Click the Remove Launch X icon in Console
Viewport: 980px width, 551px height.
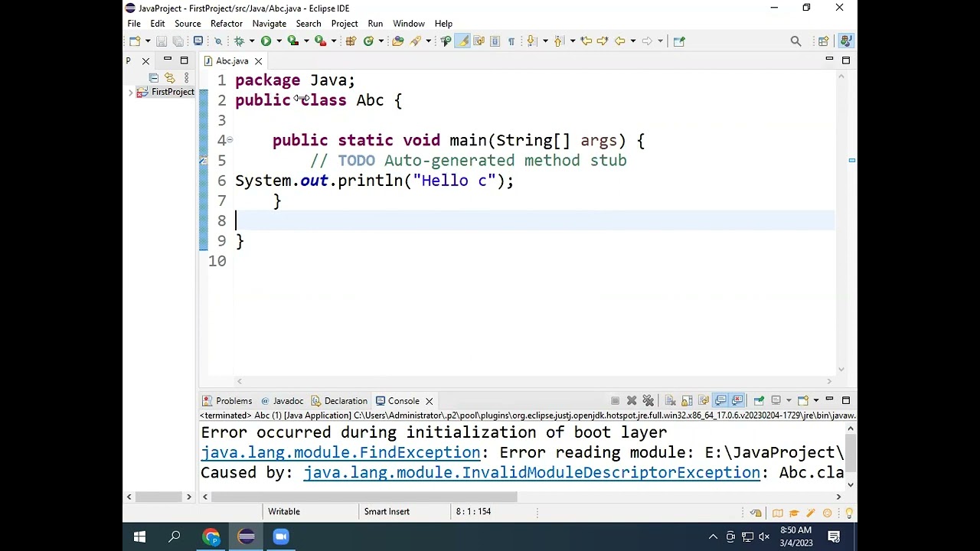pyautogui.click(x=632, y=400)
